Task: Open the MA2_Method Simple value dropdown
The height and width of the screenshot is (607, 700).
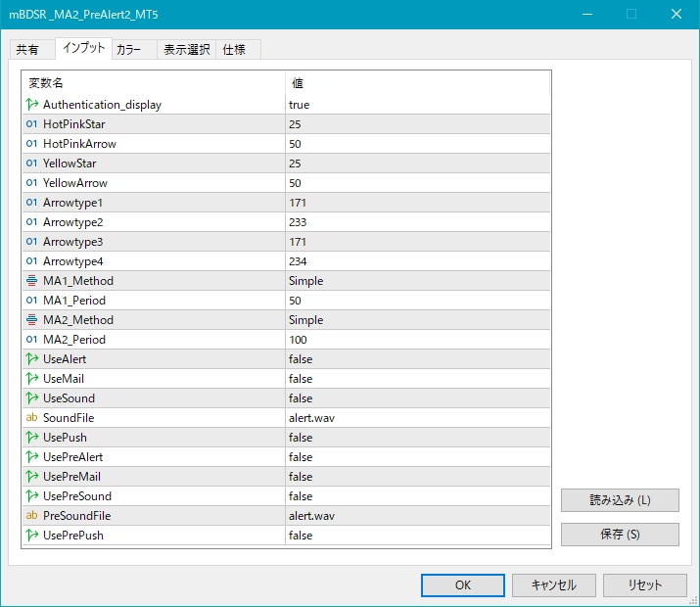Action: click(417, 320)
